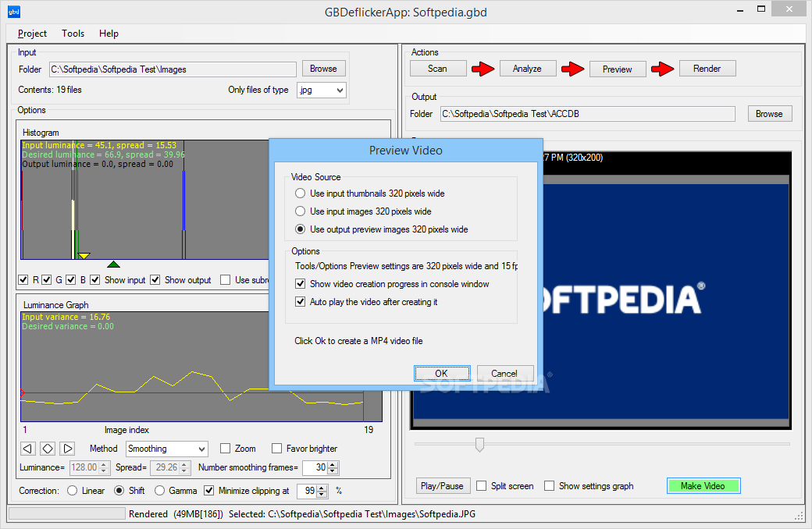Click the green desired luminance triangle marker
The height and width of the screenshot is (529, 812).
(x=113, y=264)
